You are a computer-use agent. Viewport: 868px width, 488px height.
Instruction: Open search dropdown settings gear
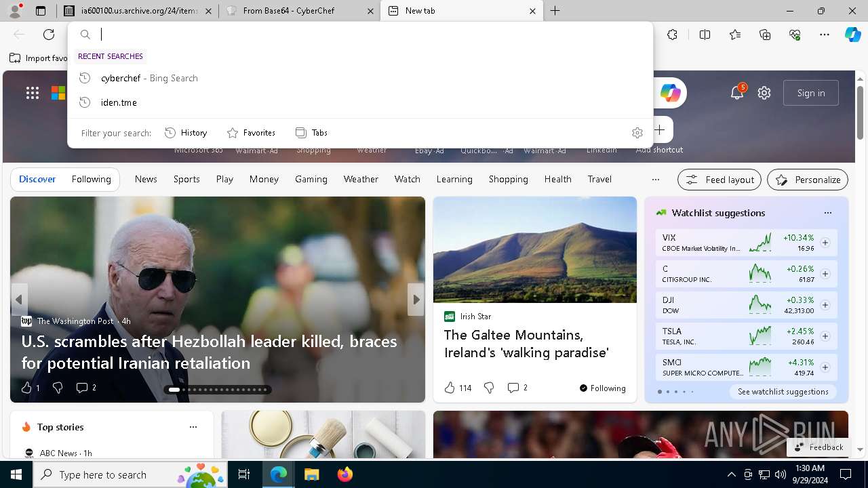pyautogui.click(x=637, y=133)
